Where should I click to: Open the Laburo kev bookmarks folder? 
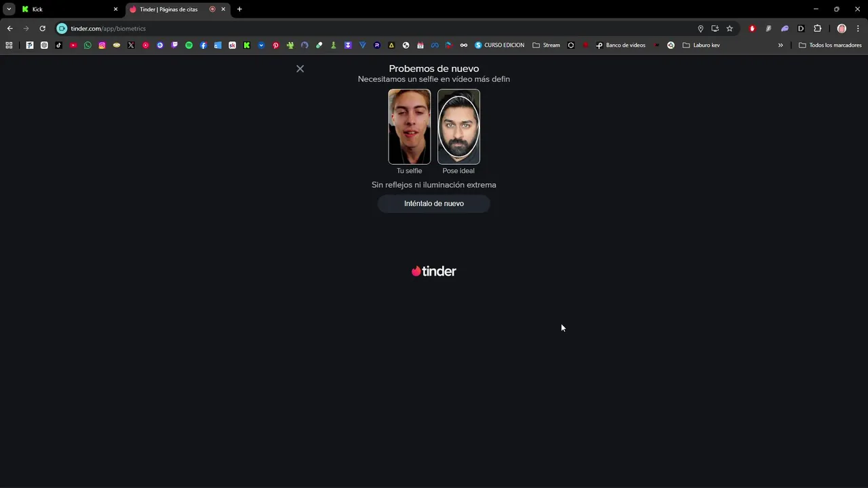click(701, 45)
